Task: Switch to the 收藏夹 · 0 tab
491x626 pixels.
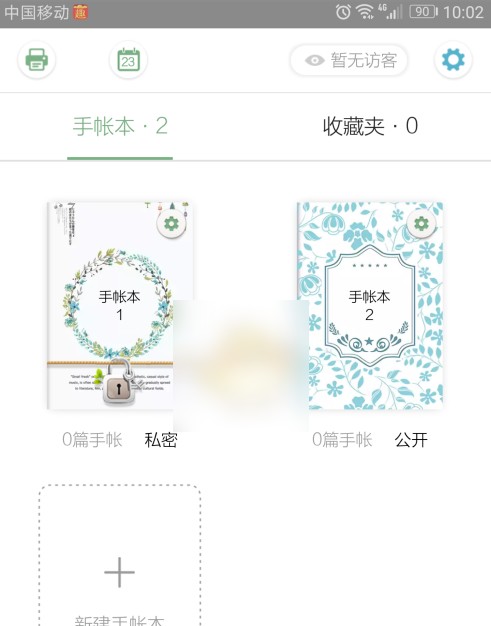Action: [x=370, y=126]
